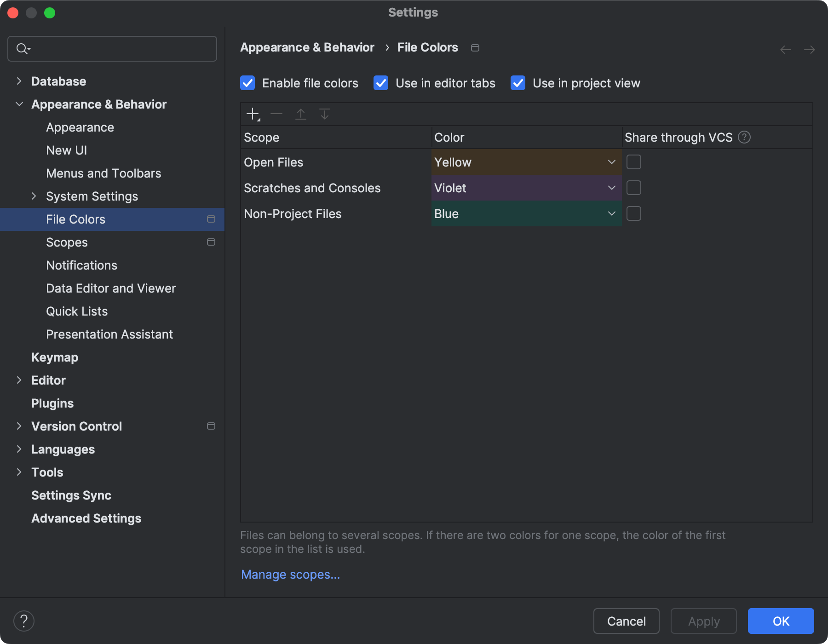Remove the selected scope entry
This screenshot has width=828, height=644.
coord(276,114)
